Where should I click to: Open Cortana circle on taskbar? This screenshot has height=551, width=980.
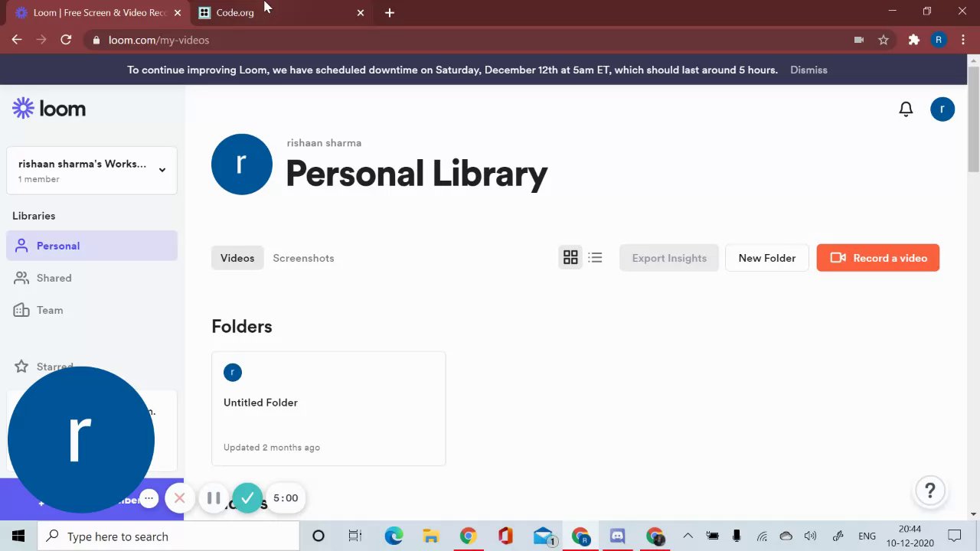pyautogui.click(x=318, y=536)
